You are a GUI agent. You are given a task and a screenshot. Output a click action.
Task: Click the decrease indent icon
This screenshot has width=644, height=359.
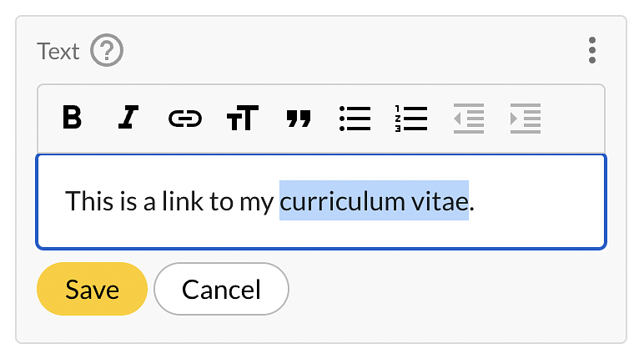click(468, 119)
